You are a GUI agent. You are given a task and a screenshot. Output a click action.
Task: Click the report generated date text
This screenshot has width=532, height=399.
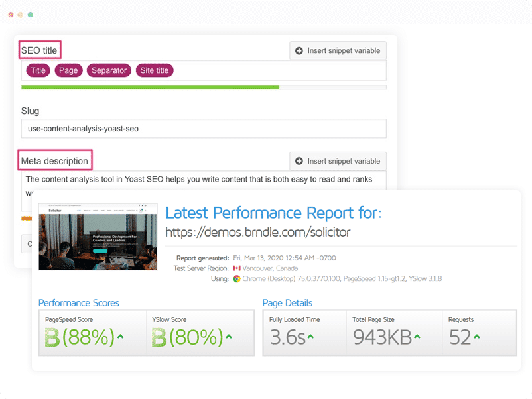(285, 258)
